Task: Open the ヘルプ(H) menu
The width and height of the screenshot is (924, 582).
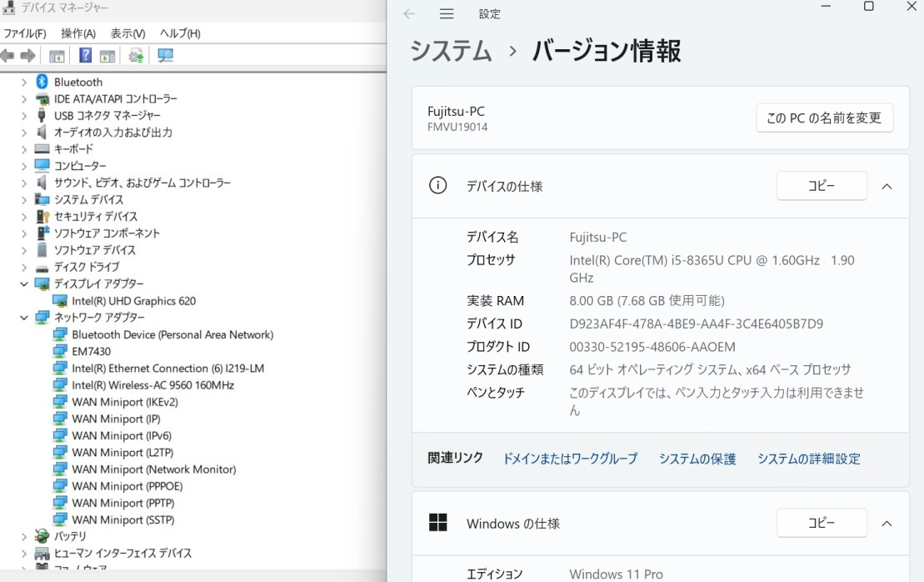Action: pos(180,33)
